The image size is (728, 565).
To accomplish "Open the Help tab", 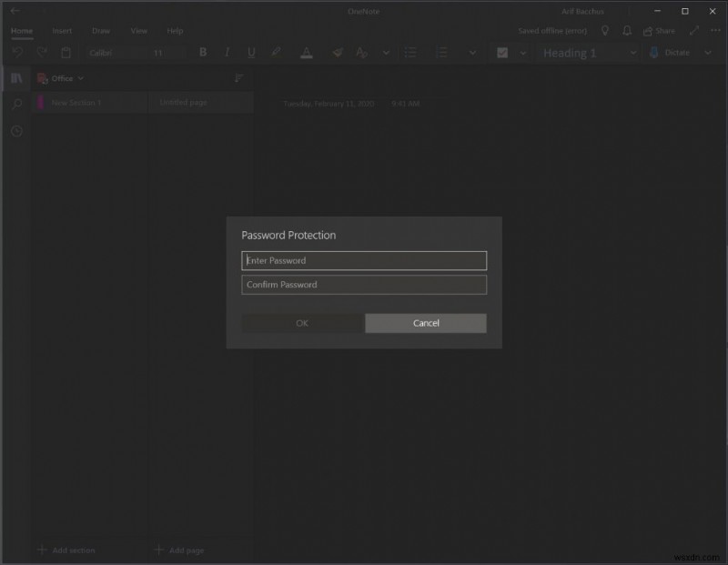I will 175,31.
